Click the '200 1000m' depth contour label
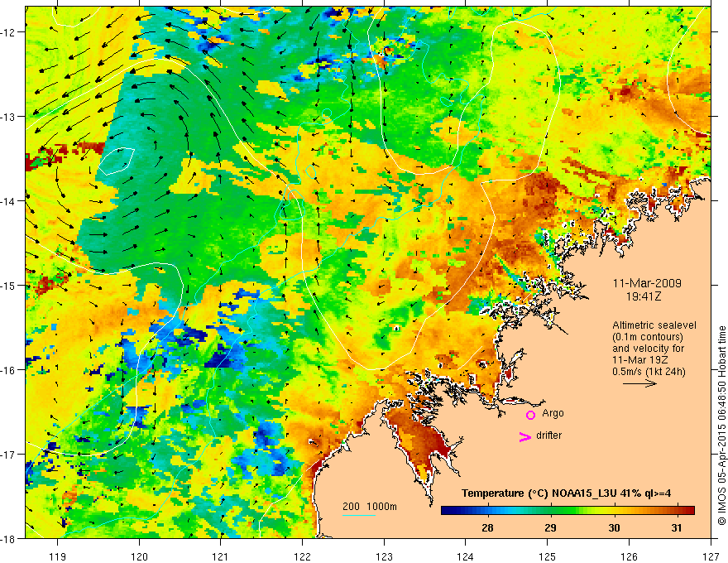This screenshot has height=563, width=728. click(370, 507)
